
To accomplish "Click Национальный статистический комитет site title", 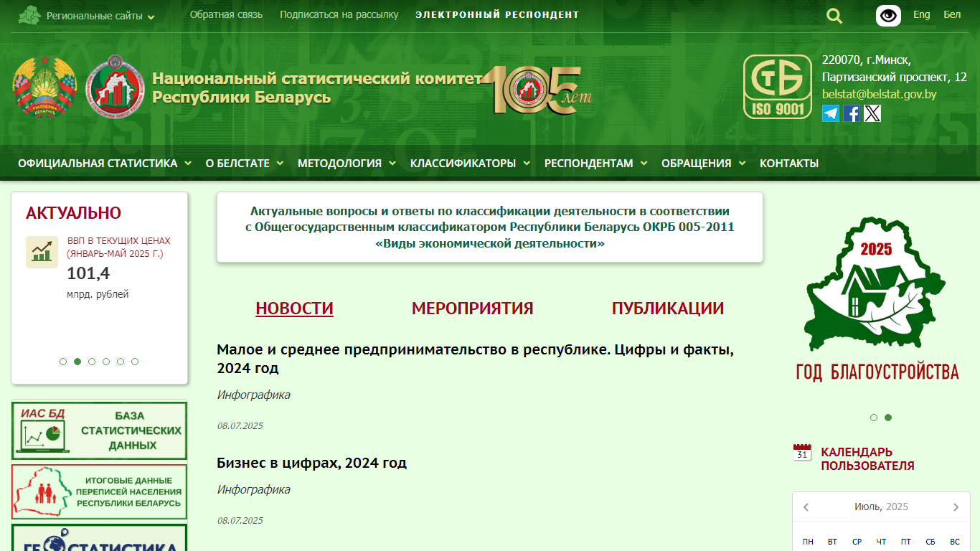I will point(316,88).
